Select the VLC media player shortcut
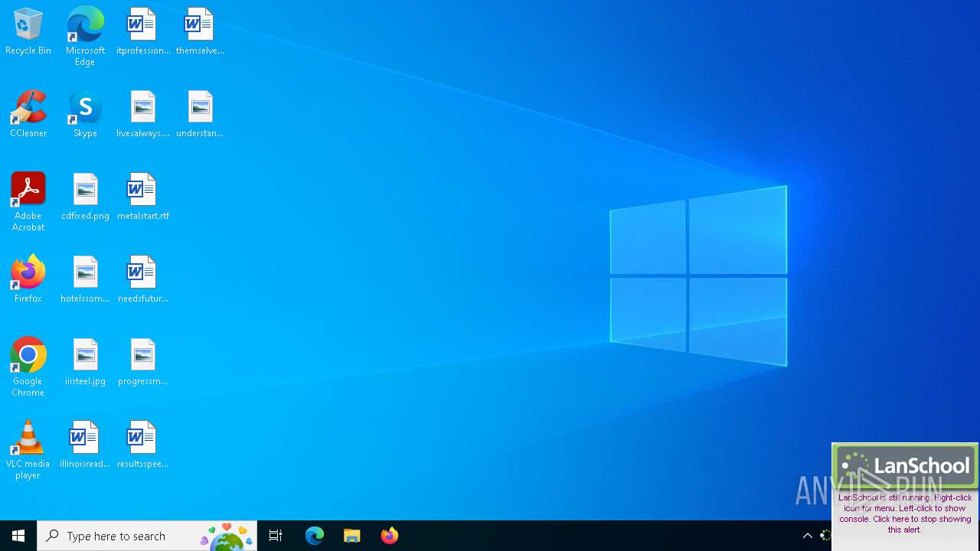This screenshot has height=551, width=980. click(28, 450)
